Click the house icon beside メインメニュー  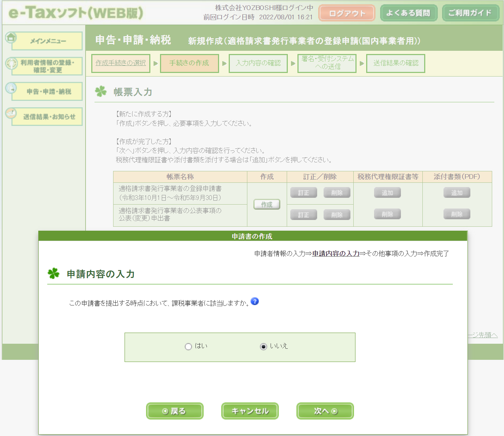pos(11,37)
